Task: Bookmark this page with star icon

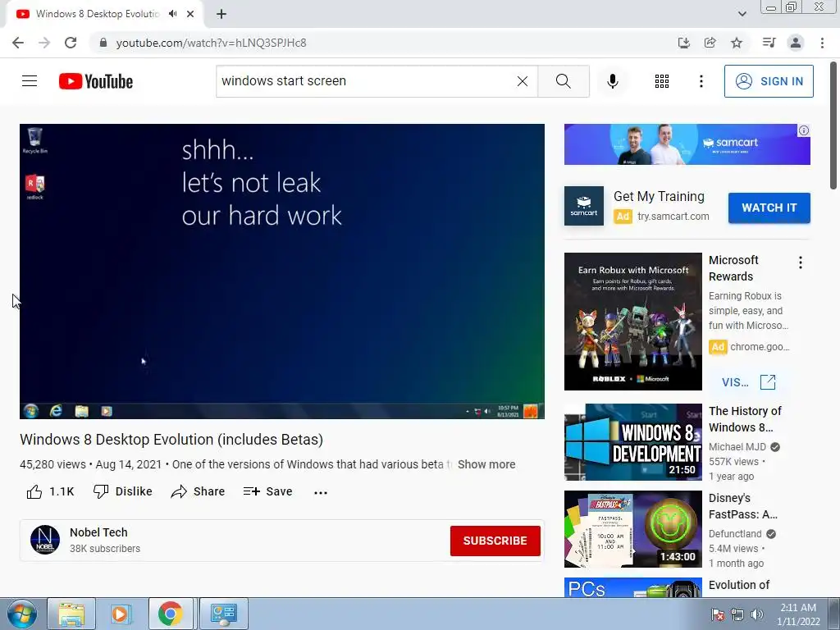Action: pos(737,43)
